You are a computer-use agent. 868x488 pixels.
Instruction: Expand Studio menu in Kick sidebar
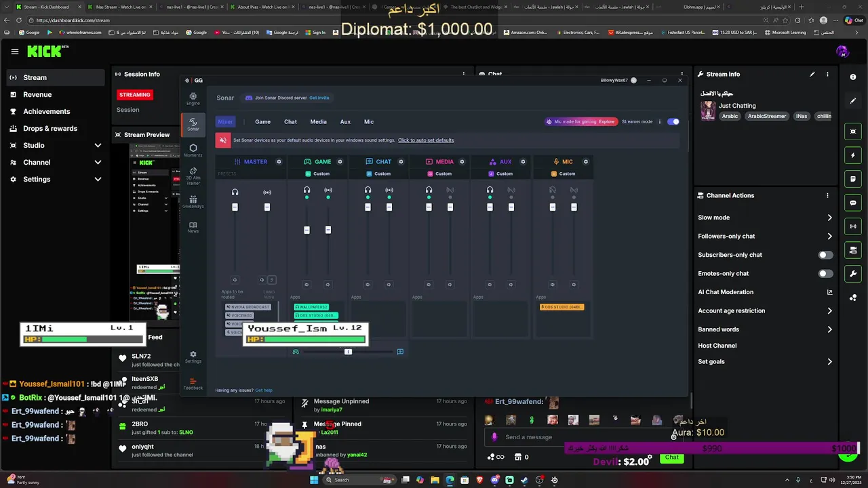tap(98, 146)
